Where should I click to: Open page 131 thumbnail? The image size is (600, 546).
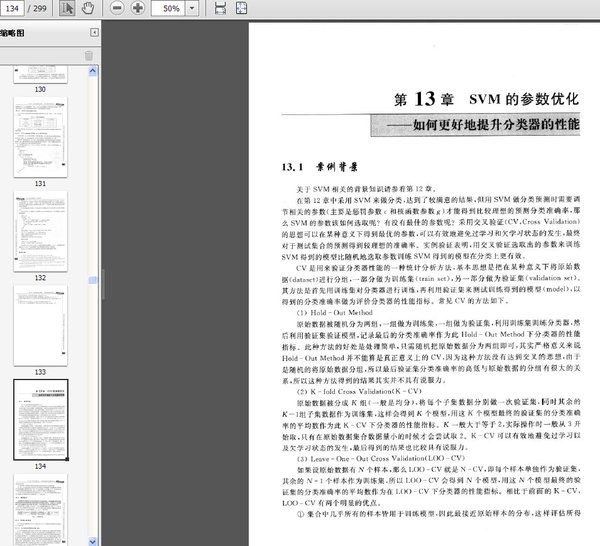[41, 137]
